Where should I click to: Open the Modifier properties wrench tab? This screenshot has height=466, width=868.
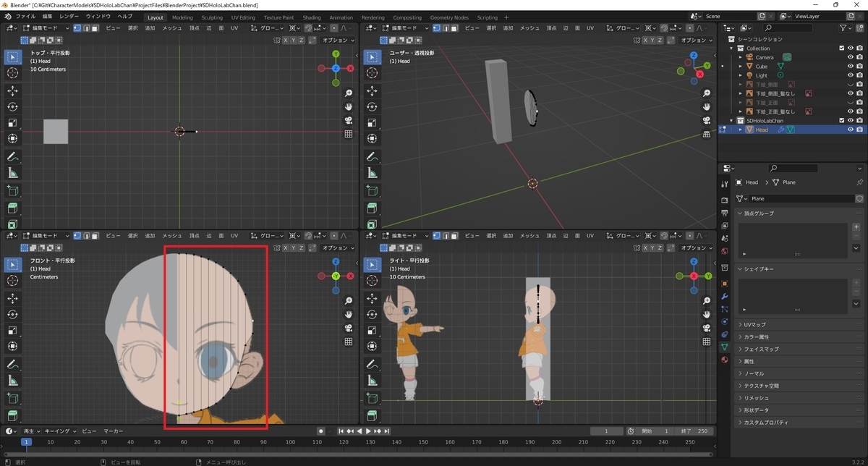coord(725,297)
